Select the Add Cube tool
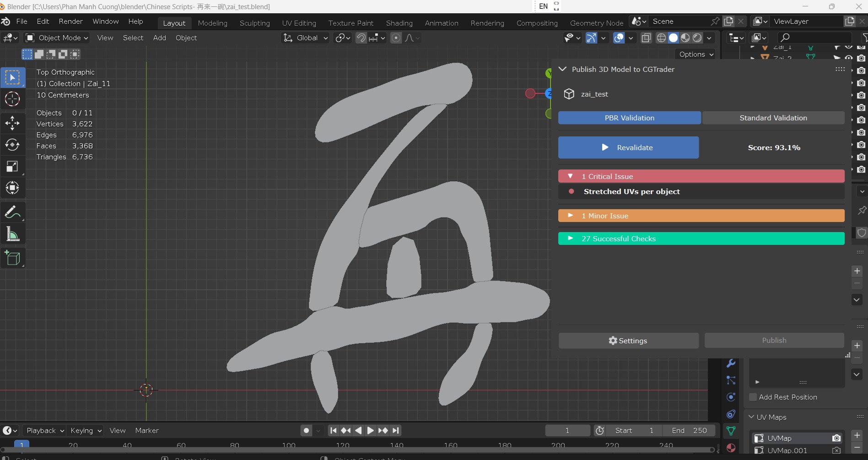This screenshot has width=868, height=460. coord(12,258)
